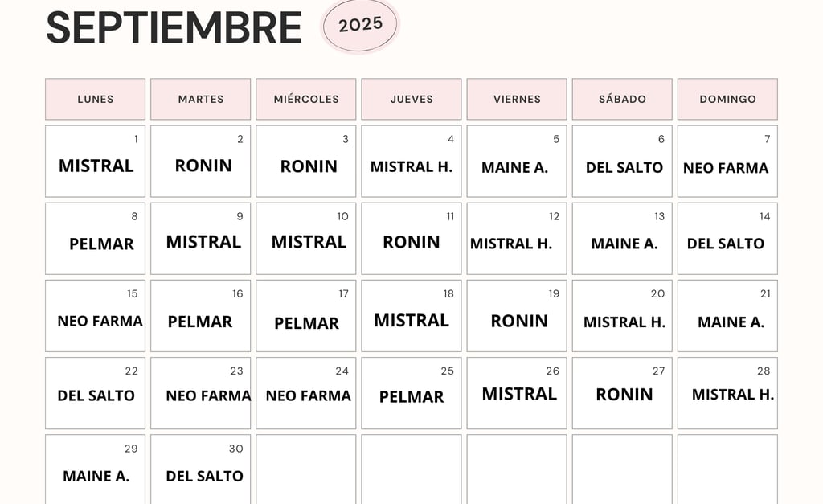Open day 21 MAINE A. cell
823x504 pixels.
pos(727,316)
